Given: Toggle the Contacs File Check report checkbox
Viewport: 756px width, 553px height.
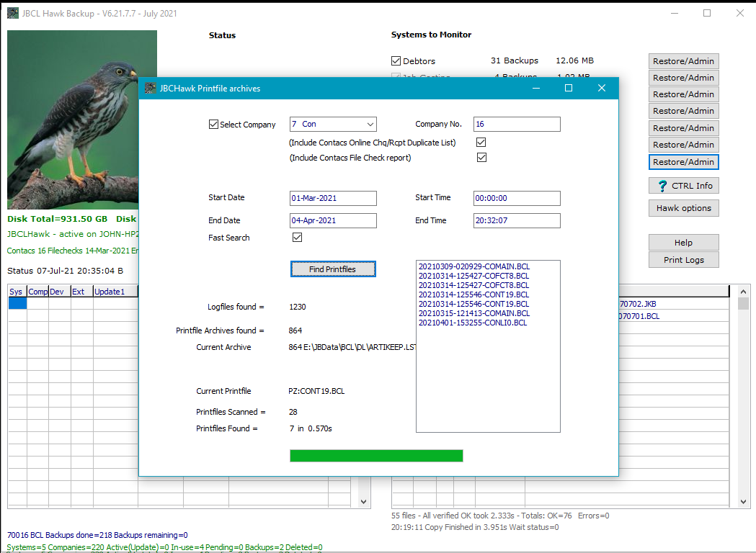Looking at the screenshot, I should point(481,157).
